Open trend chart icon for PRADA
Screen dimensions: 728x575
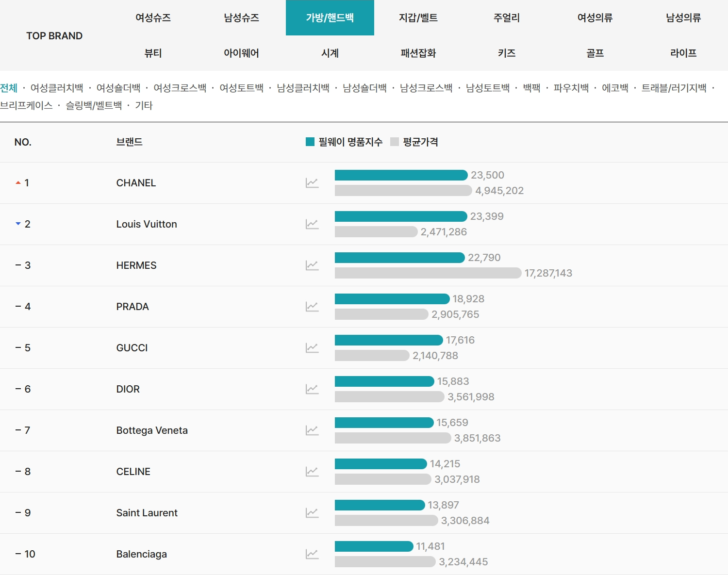pos(312,307)
